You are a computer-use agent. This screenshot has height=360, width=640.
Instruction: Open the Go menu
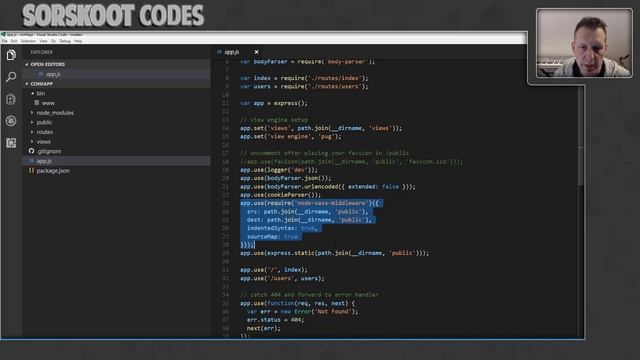53,41
